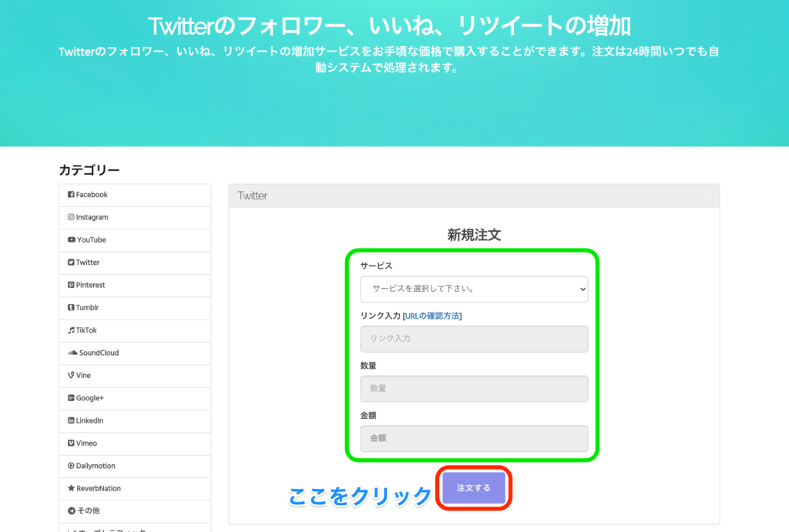Go to the Dailymotion category label
The height and width of the screenshot is (532, 789).
tap(95, 466)
